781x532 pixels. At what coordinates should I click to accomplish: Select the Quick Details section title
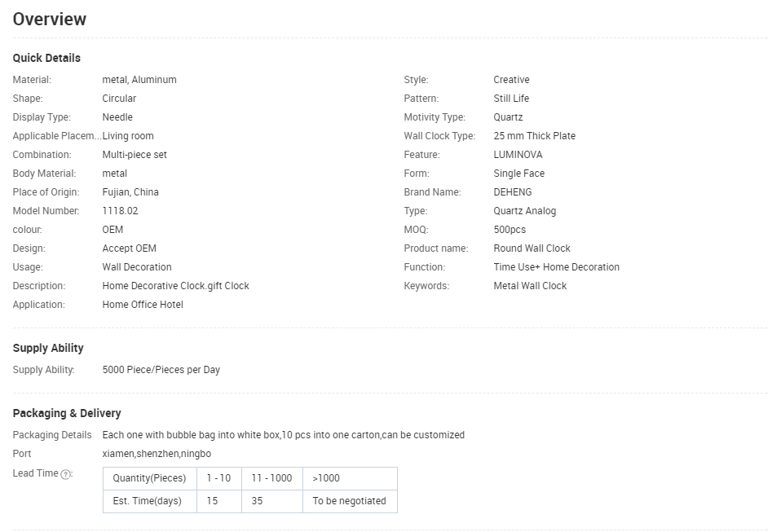click(46, 58)
